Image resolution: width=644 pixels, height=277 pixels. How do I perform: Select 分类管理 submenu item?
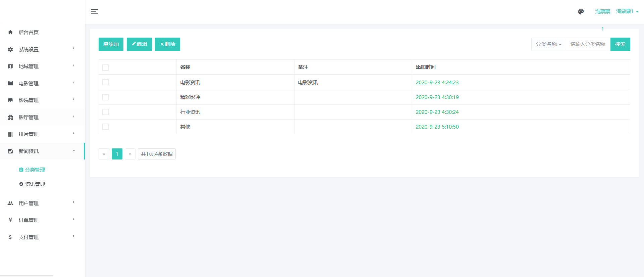click(x=35, y=170)
